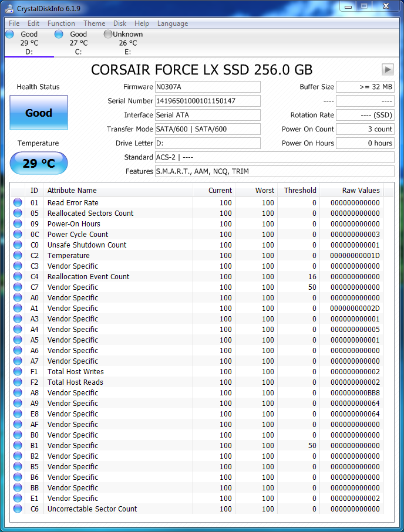
Task: Open the Function menu
Action: pos(61,23)
